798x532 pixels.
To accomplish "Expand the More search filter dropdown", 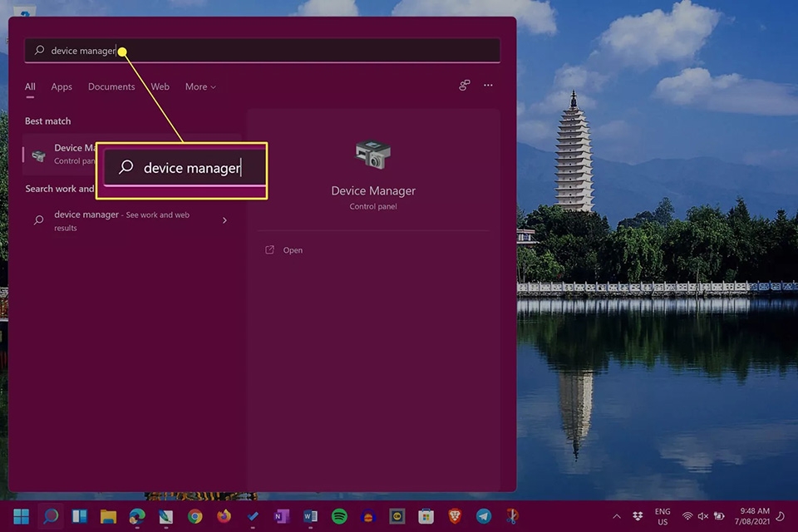I will pyautogui.click(x=199, y=86).
